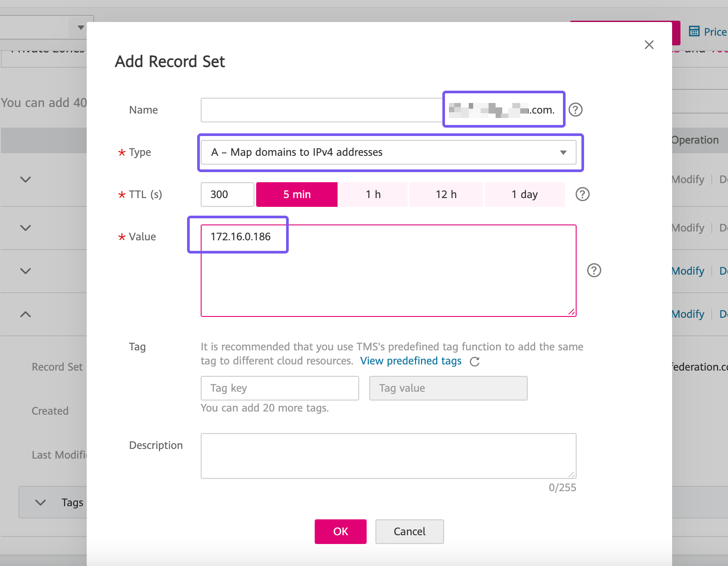Screen dimensions: 728x566
Task: Expand the Tags section in background
Action: pyautogui.click(x=40, y=502)
